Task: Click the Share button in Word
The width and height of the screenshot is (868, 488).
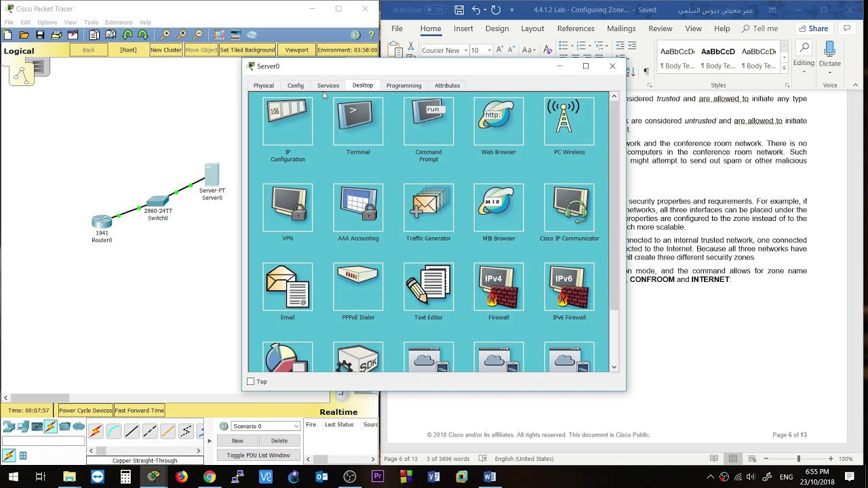Action: 814,28
